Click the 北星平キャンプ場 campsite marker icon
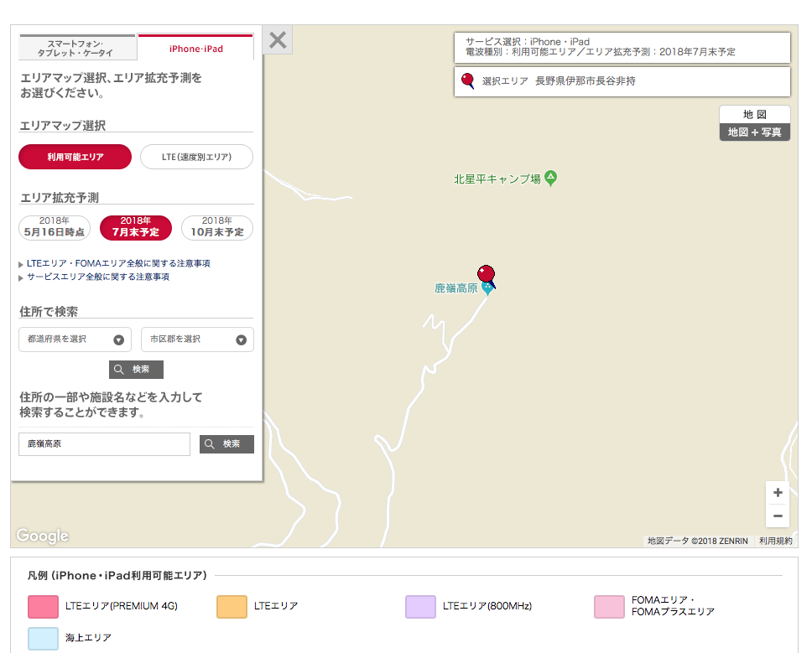 pyautogui.click(x=550, y=179)
